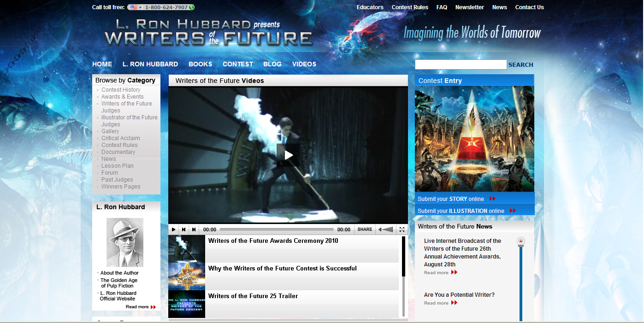
Task: Click L. Ron Hubbard portrait photo
Action: tap(125, 242)
